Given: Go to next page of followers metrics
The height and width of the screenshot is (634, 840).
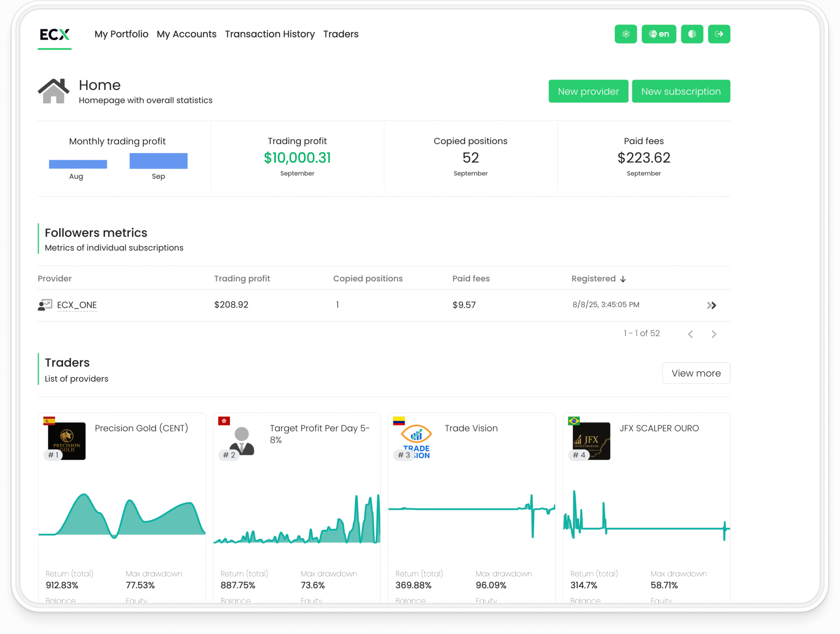Looking at the screenshot, I should coord(714,334).
